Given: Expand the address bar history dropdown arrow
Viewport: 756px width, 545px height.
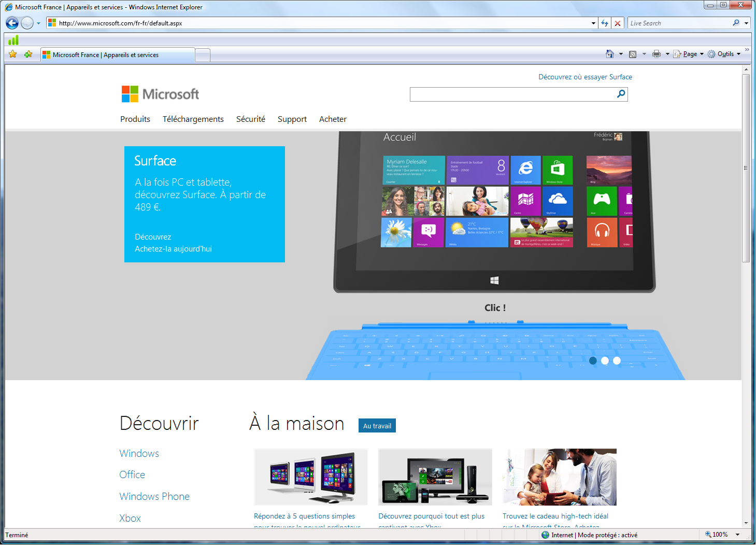Looking at the screenshot, I should (593, 23).
